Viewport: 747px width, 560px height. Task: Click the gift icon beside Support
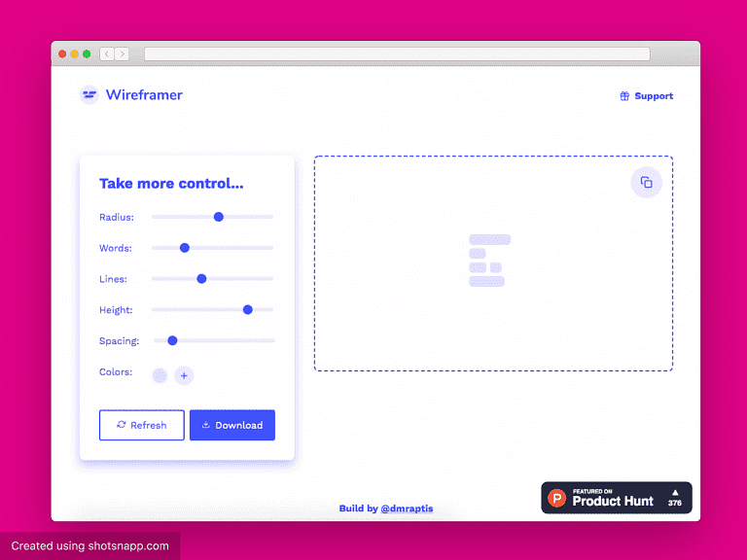pyautogui.click(x=624, y=96)
